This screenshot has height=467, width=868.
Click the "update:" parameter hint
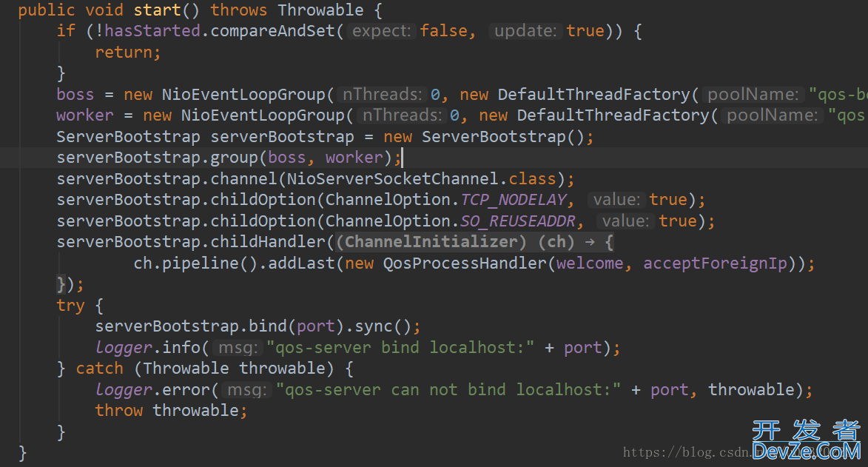pyautogui.click(x=525, y=31)
